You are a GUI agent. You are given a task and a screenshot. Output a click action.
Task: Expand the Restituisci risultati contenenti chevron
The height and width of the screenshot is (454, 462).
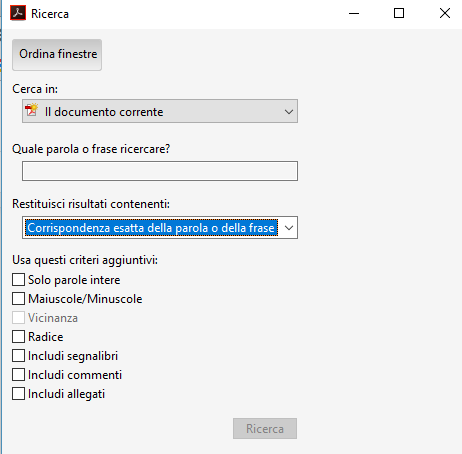pyautogui.click(x=289, y=228)
